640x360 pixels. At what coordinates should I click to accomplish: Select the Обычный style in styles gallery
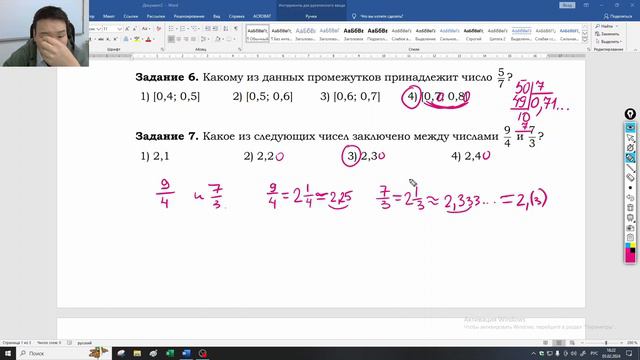pos(258,34)
